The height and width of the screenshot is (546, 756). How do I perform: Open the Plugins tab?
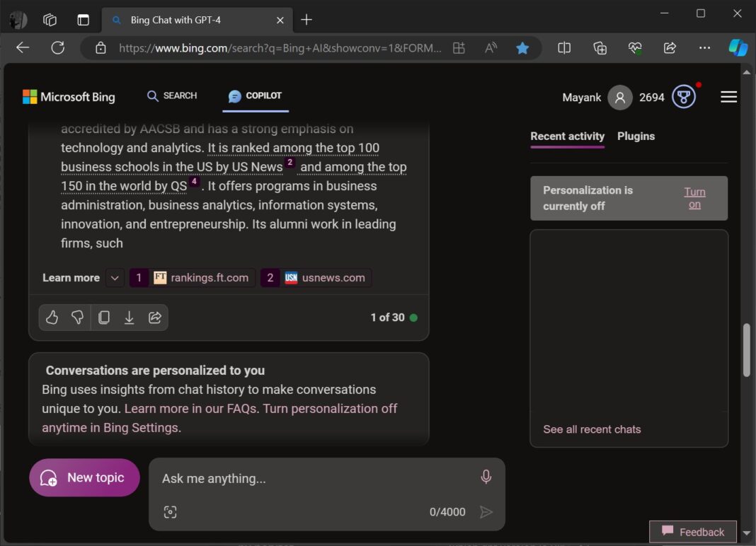635,136
